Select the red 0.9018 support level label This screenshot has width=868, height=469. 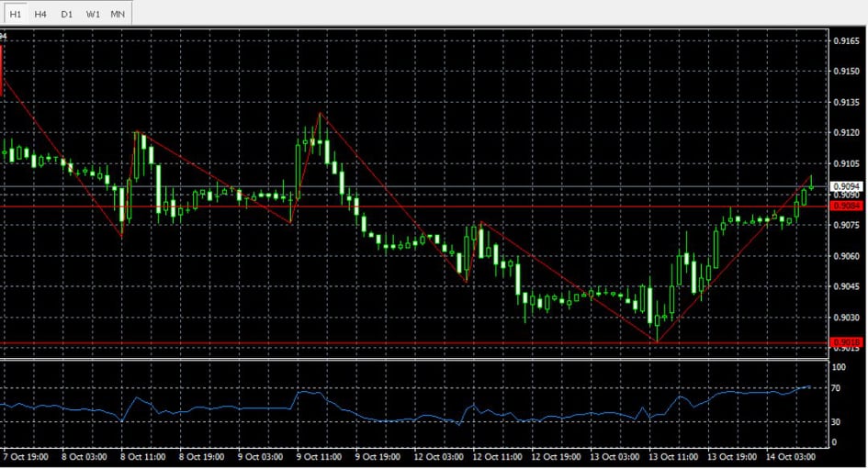tap(845, 341)
